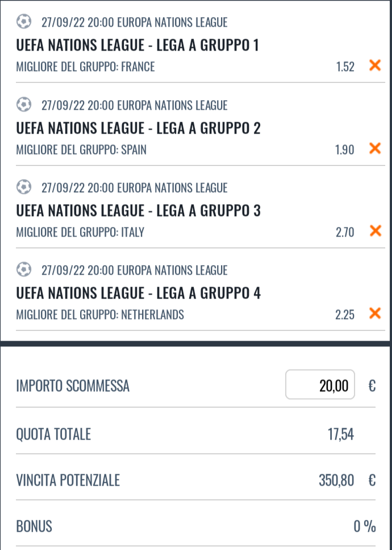Screen dimensions: 392x550
Task: Select the 2.70 odds for Italy
Action: click(x=345, y=232)
